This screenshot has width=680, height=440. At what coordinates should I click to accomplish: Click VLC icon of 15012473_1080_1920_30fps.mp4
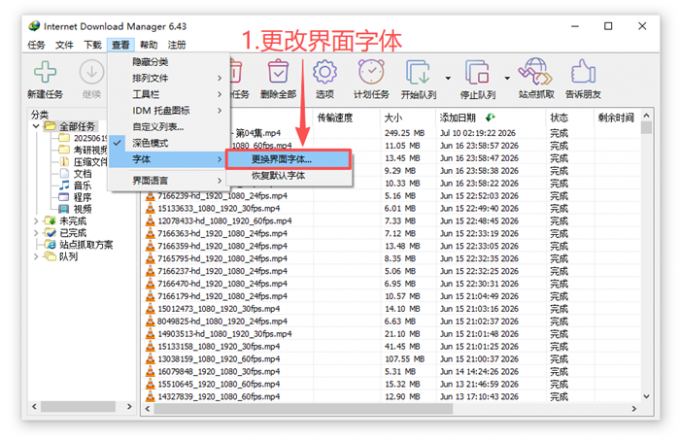pyautogui.click(x=150, y=309)
